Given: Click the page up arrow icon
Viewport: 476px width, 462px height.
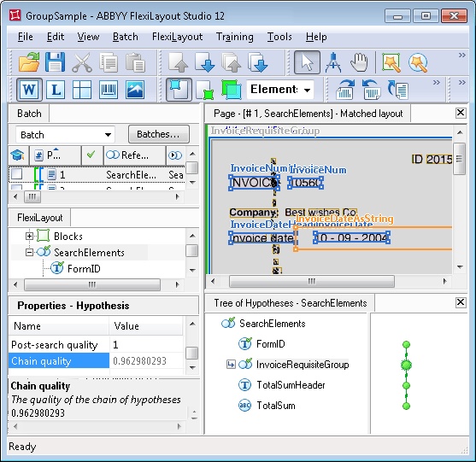Looking at the screenshot, I should (179, 62).
